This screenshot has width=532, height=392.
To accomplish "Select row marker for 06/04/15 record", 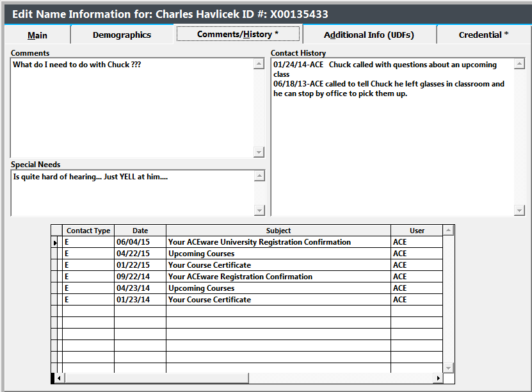I will pos(55,242).
